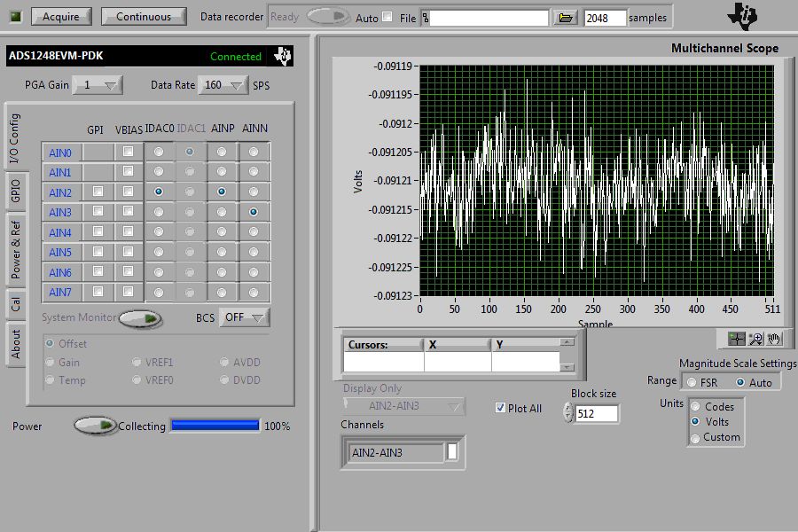798x532 pixels.
Task: Check VBIAS box for AIN3
Action: 128,211
